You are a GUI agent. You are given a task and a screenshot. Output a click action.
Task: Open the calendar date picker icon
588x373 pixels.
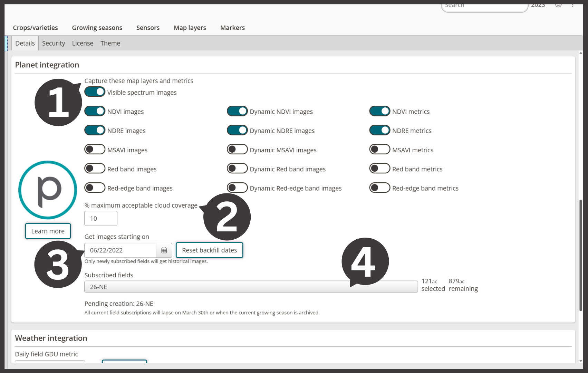(164, 250)
